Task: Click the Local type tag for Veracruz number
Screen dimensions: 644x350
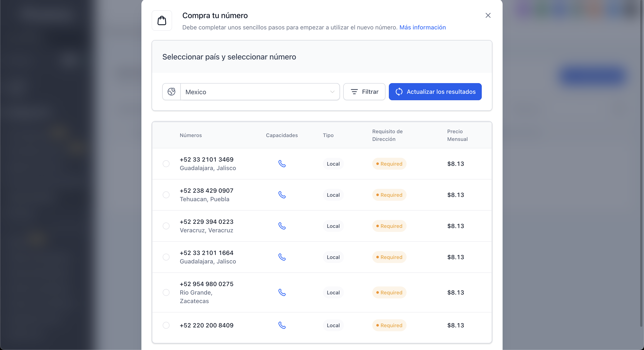Action: click(x=333, y=226)
